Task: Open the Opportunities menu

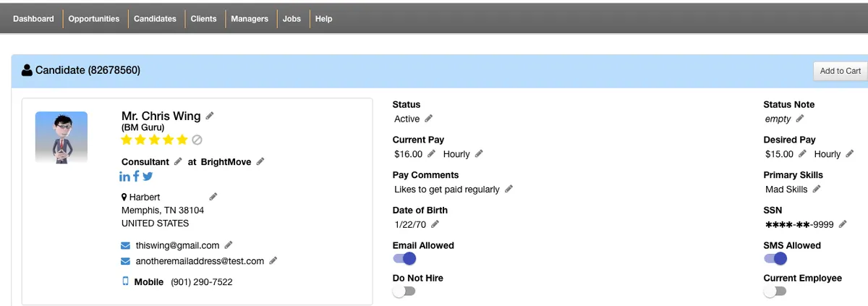Action: 94,19
